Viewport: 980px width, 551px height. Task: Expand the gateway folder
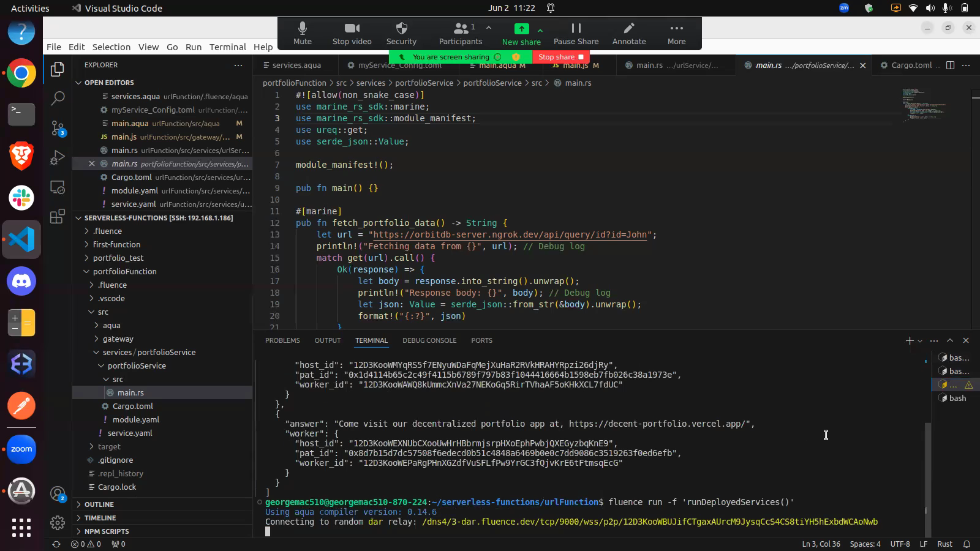(118, 339)
